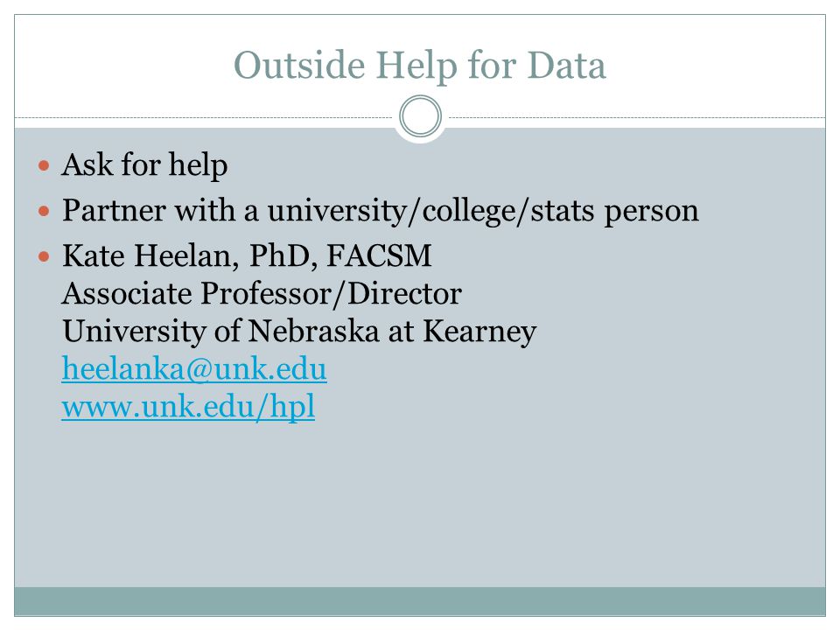Click the name 'Kate Heelan, PhD, FACSM'
The image size is (840, 630).
click(247, 255)
